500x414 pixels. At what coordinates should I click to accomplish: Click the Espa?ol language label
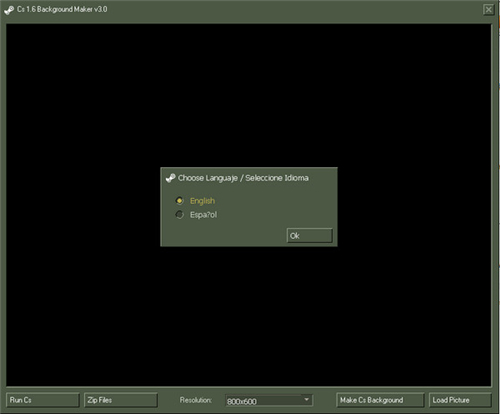point(203,215)
